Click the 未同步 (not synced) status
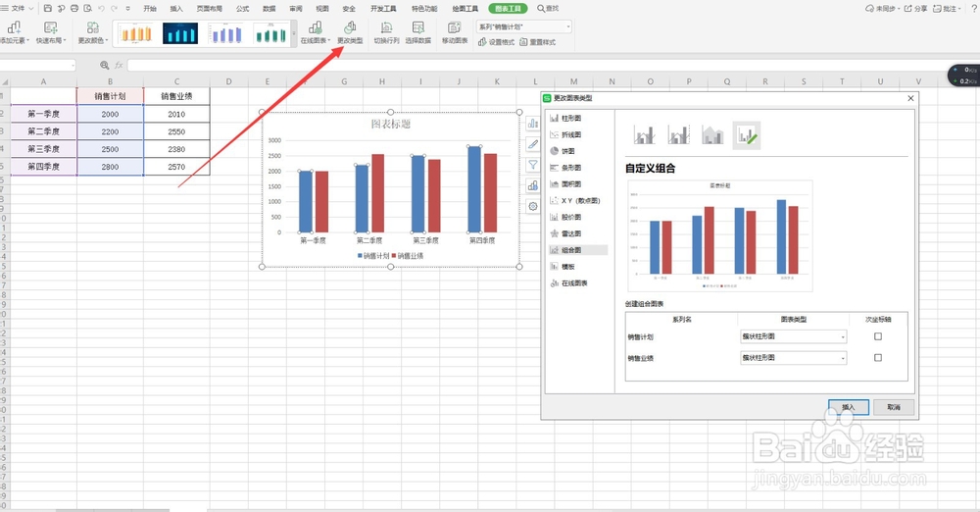The image size is (980, 512). point(881,9)
